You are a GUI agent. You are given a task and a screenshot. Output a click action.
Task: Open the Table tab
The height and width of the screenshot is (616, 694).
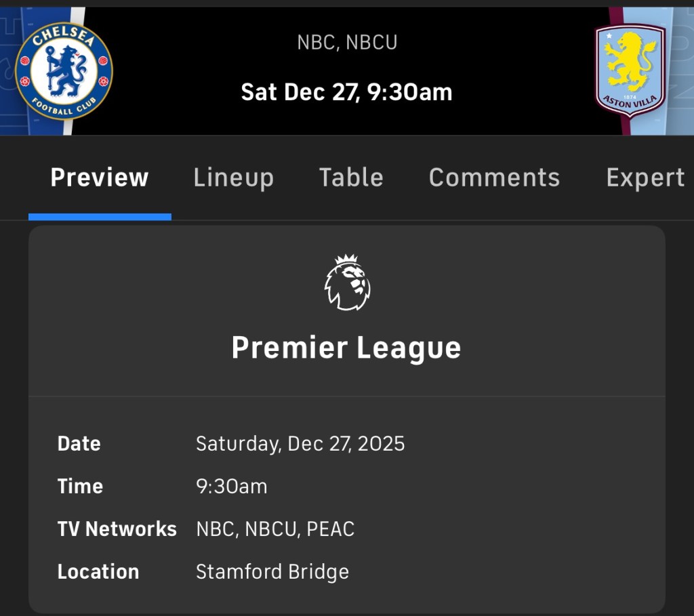[x=351, y=178]
